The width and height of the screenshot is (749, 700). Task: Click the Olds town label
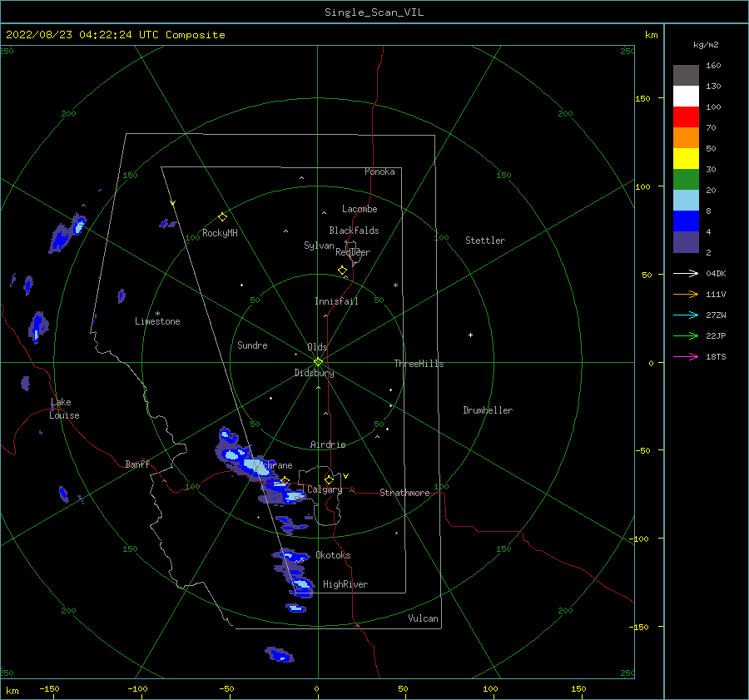coord(317,347)
